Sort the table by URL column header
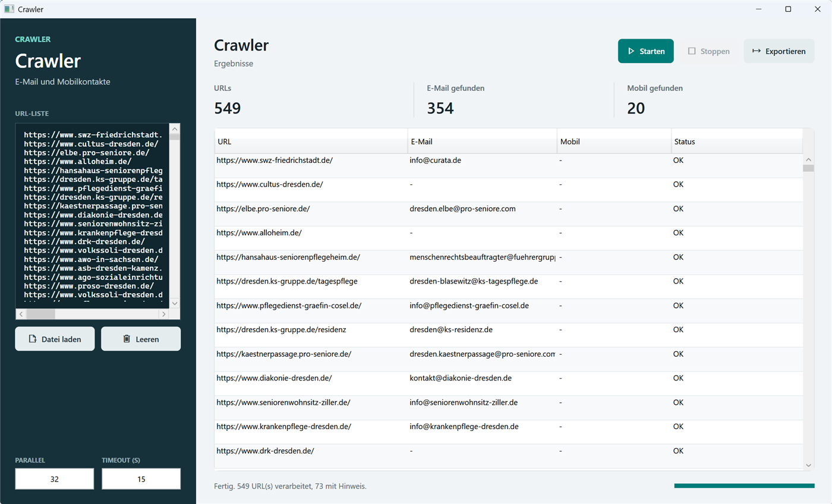The width and height of the screenshot is (832, 504). coord(311,141)
